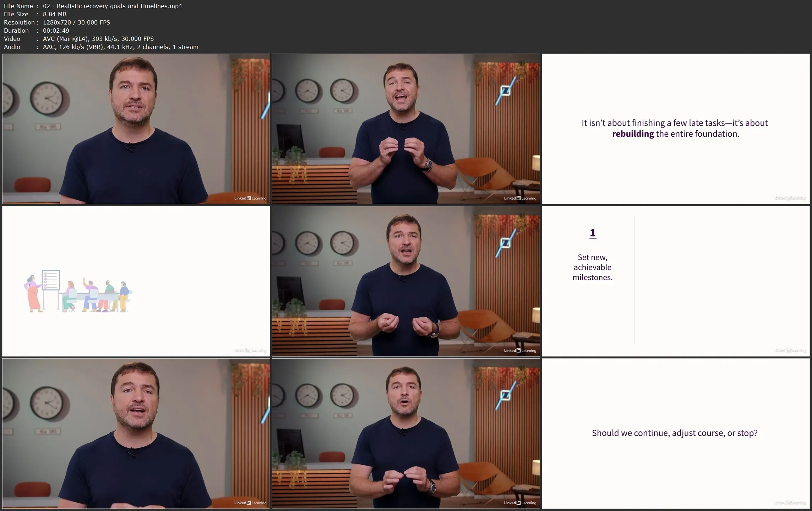Image resolution: width=812 pixels, height=511 pixels.
Task: Click the underlined number 1 heading
Action: (592, 233)
